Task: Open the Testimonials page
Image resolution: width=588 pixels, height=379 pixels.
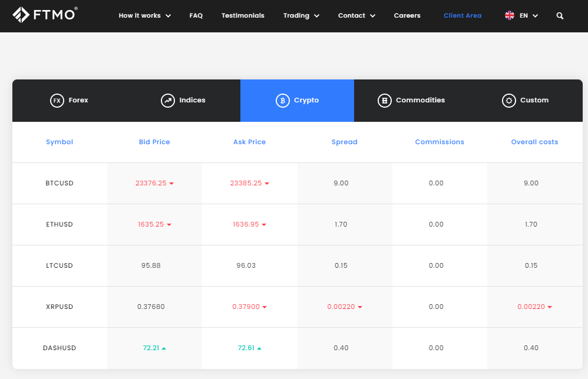Action: 243,15
